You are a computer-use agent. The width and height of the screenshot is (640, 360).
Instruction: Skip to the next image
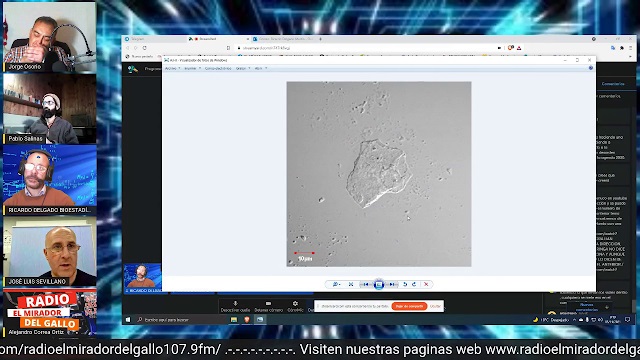(392, 284)
